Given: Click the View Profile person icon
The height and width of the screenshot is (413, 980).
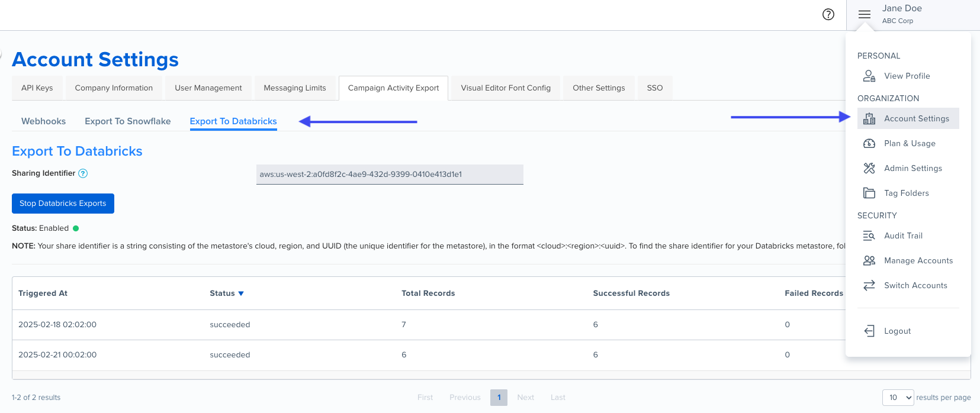Looking at the screenshot, I should click(869, 76).
